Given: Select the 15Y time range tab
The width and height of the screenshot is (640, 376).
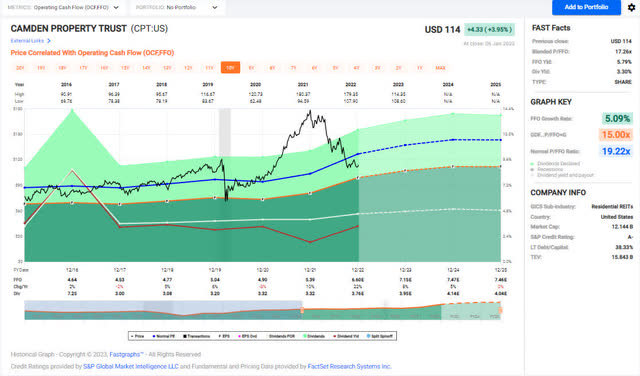Looking at the screenshot, I should pos(125,68).
